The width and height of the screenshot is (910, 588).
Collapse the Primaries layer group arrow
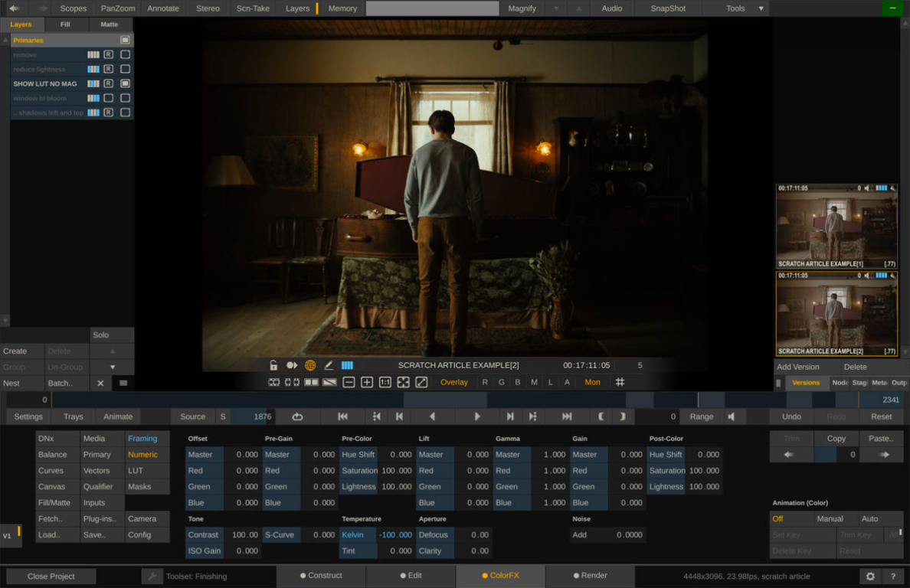click(x=5, y=40)
